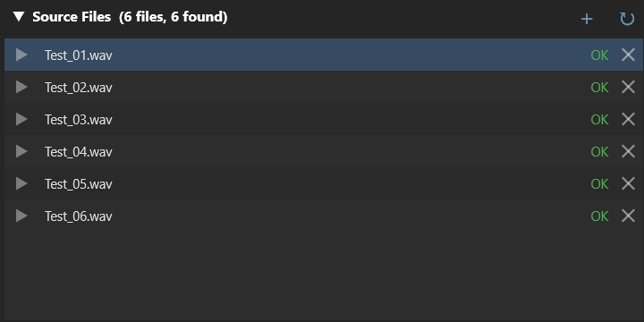
Task: Remove Test_03.wav with its X icon
Action: point(628,119)
